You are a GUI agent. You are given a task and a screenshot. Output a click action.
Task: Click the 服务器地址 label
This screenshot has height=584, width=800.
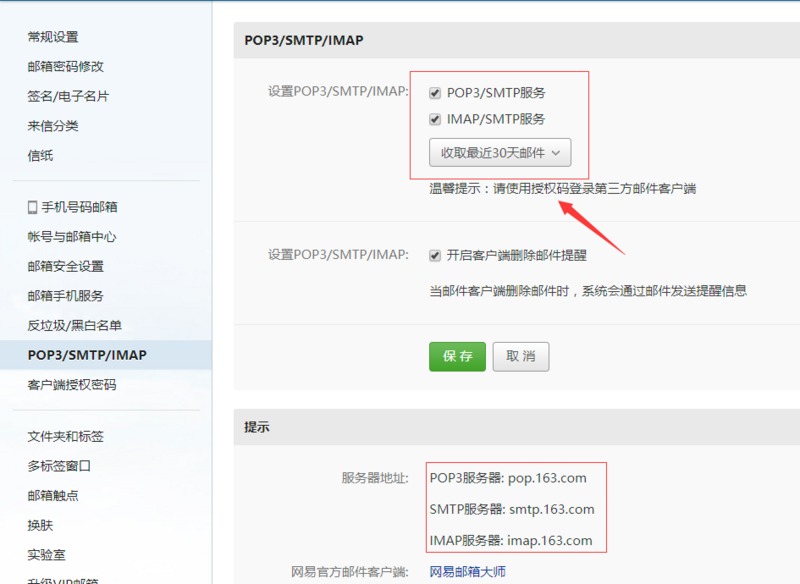coord(375,478)
